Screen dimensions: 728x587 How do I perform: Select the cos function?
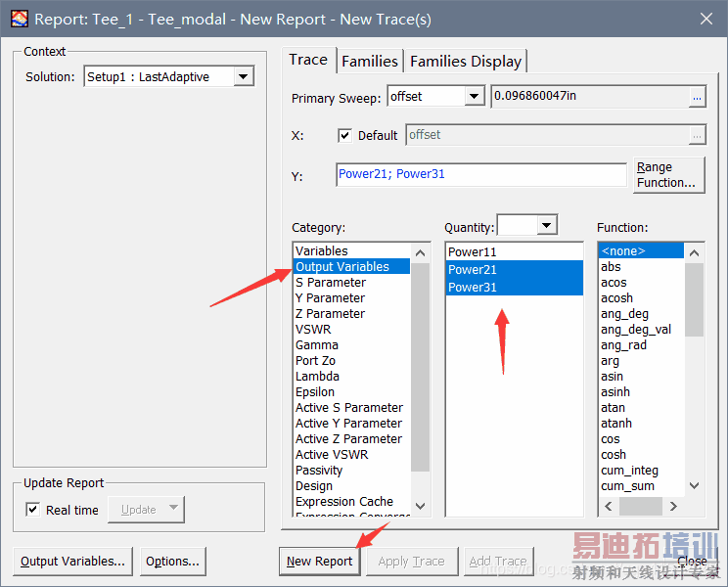click(641, 439)
